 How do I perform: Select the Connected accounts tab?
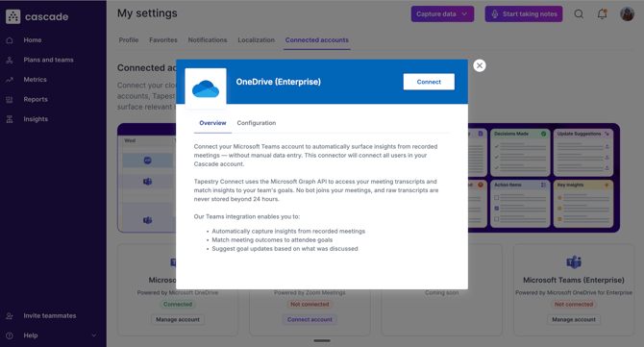pyautogui.click(x=316, y=40)
